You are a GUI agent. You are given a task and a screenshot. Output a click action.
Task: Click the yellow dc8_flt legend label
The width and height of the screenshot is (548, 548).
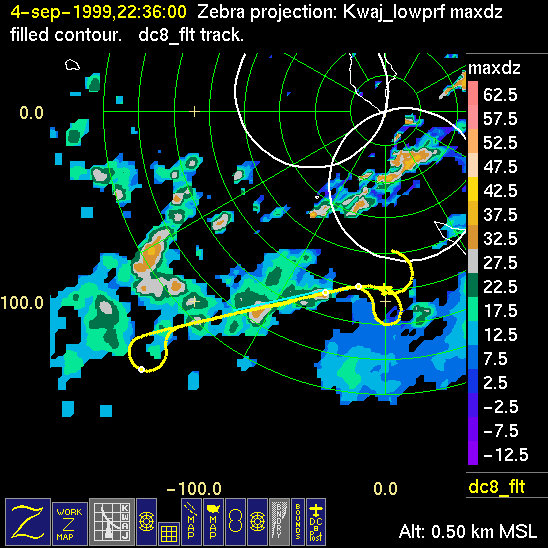click(x=497, y=486)
